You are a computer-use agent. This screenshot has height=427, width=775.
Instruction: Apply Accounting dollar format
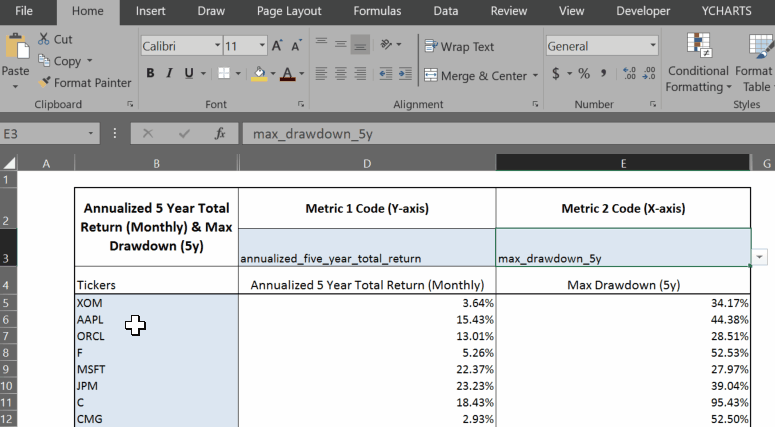pyautogui.click(x=556, y=74)
